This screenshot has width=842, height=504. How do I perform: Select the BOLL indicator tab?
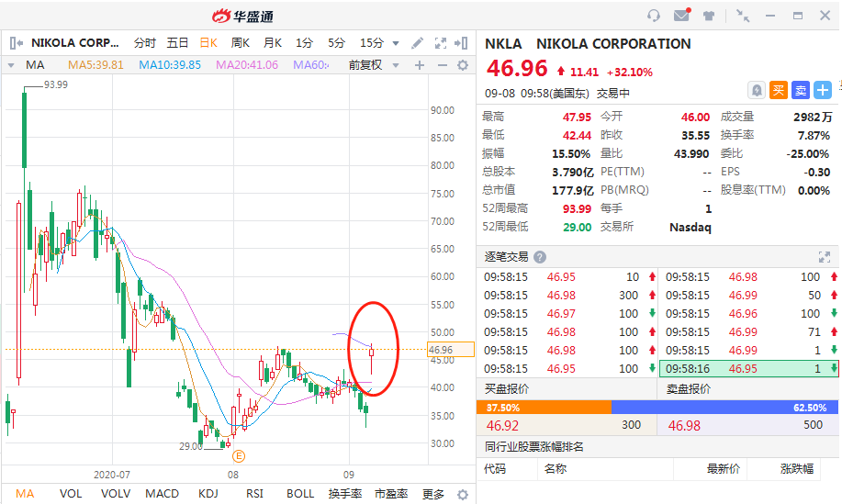point(299,494)
